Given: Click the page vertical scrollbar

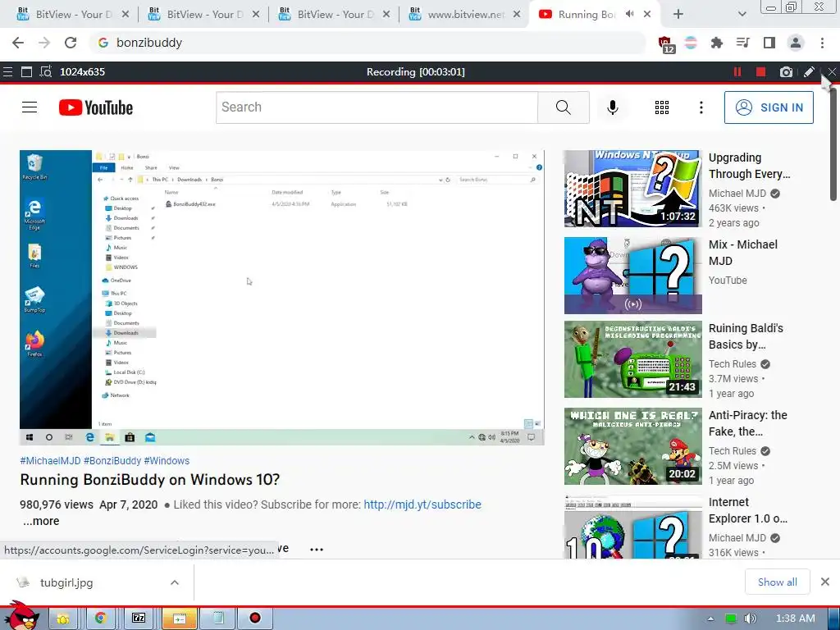Looking at the screenshot, I should tap(833, 144).
